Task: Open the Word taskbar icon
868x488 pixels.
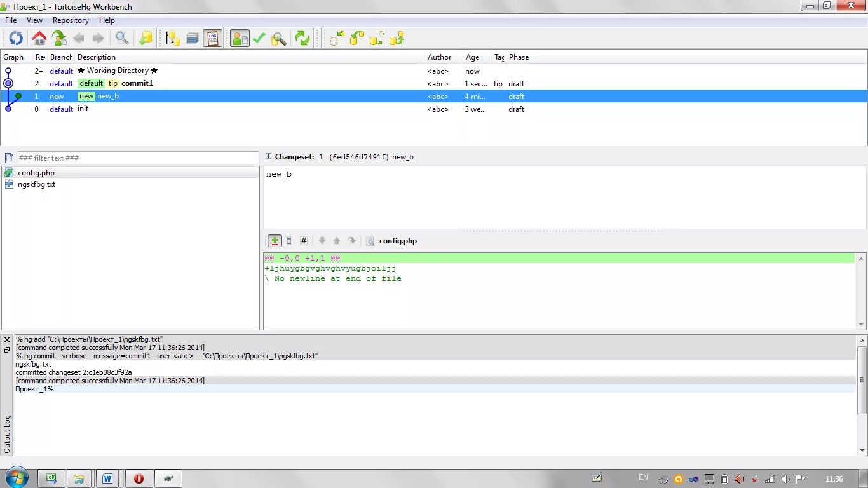Action: click(107, 478)
